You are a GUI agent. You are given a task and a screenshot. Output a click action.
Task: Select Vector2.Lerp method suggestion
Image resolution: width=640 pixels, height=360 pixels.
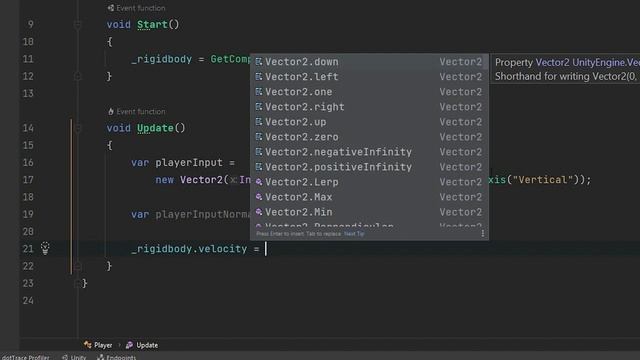coord(369,182)
